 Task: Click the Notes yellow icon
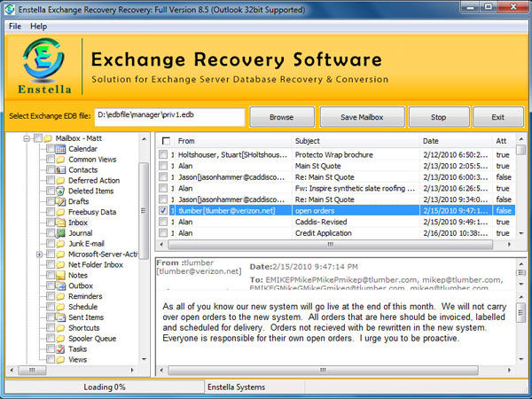[x=60, y=275]
